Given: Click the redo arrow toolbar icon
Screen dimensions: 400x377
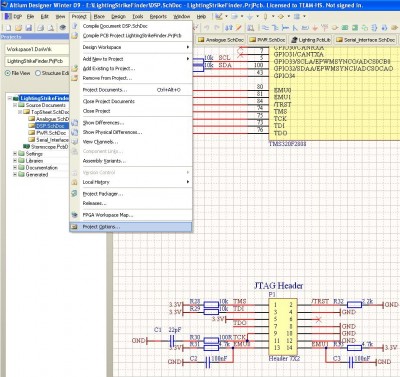Looking at the screenshot, I should click(x=217, y=28).
